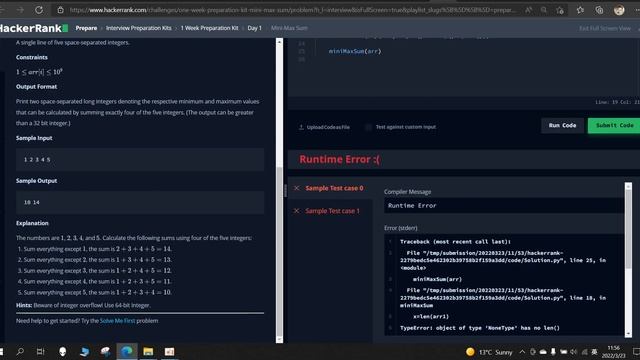
Task: Click the Run Code button
Action: (x=562, y=126)
